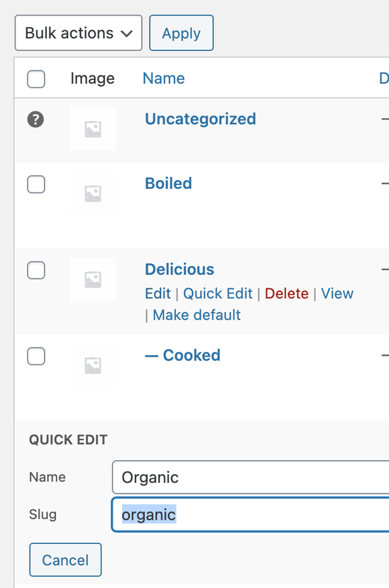Tick the checkbox next to Cooked
This screenshot has width=389, height=588.
(x=36, y=356)
